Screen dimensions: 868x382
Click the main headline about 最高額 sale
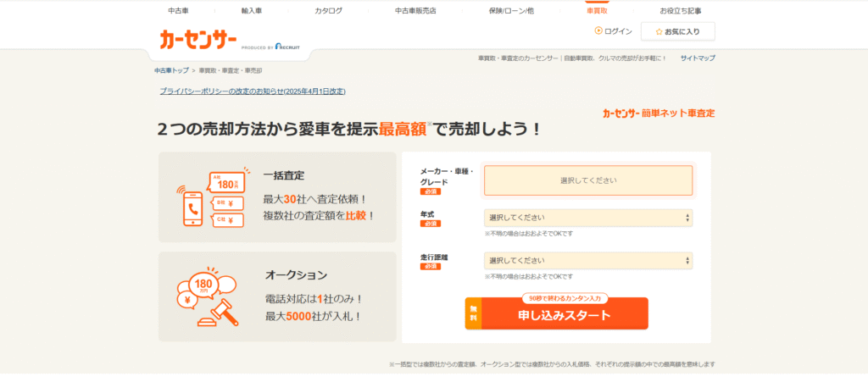[349, 130]
